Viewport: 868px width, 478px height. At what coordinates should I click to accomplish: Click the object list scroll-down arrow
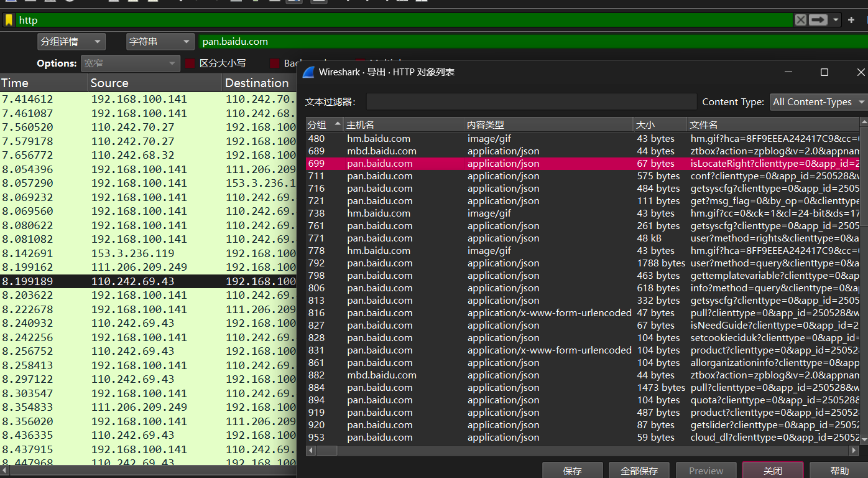864,439
